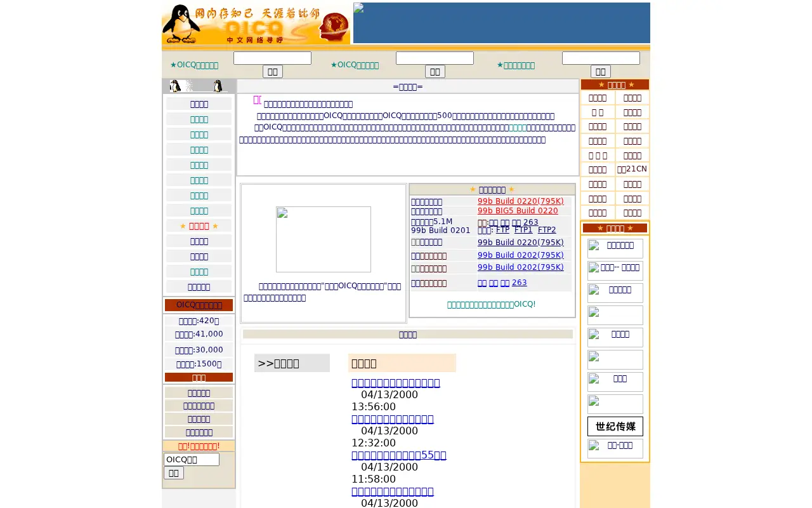Open the upper blue "99b Build 0202(795K)" link
This screenshot has height=508, width=812.
[x=520, y=255]
